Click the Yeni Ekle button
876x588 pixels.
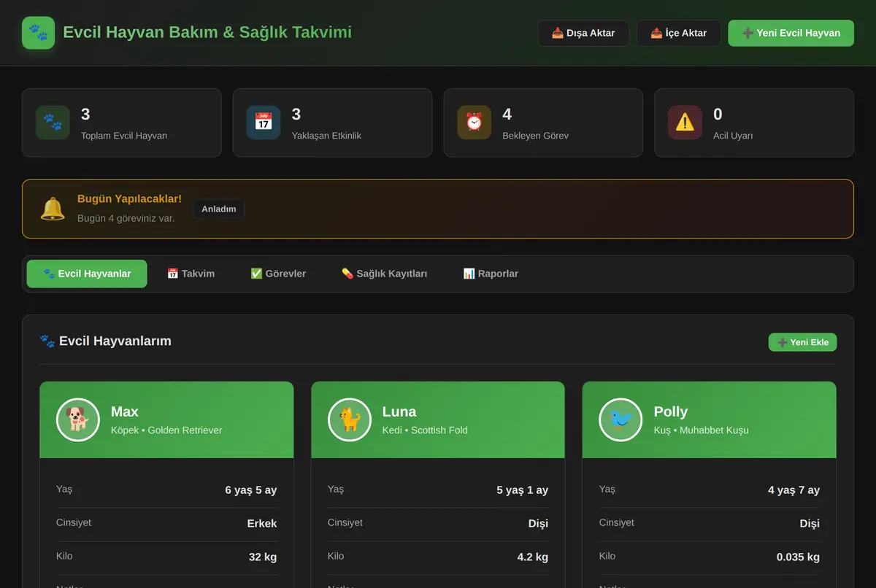click(x=803, y=342)
